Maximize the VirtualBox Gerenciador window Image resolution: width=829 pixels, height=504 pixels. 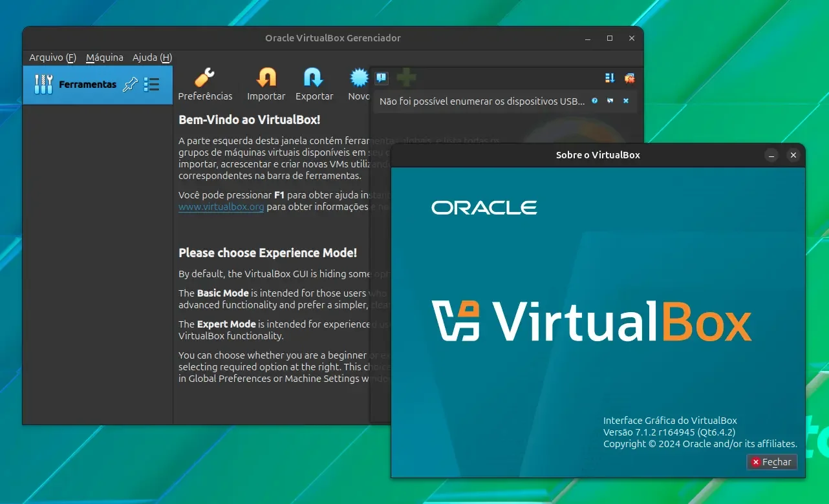[x=609, y=38]
